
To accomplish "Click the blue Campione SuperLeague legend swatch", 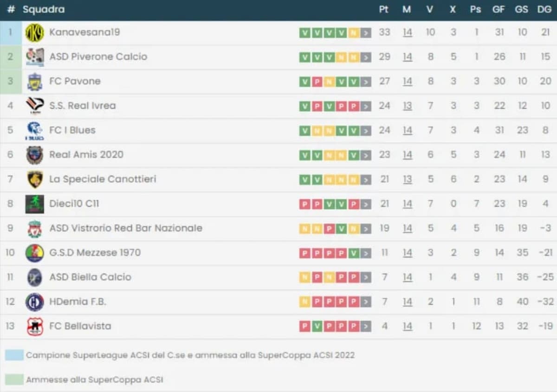I will click(x=14, y=355).
